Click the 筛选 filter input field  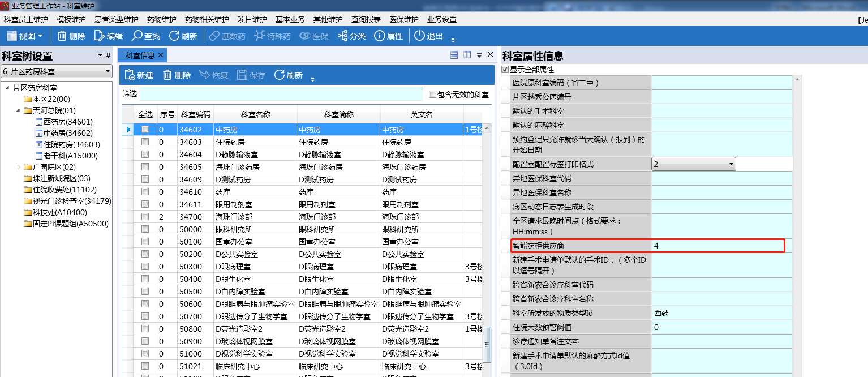coord(281,94)
